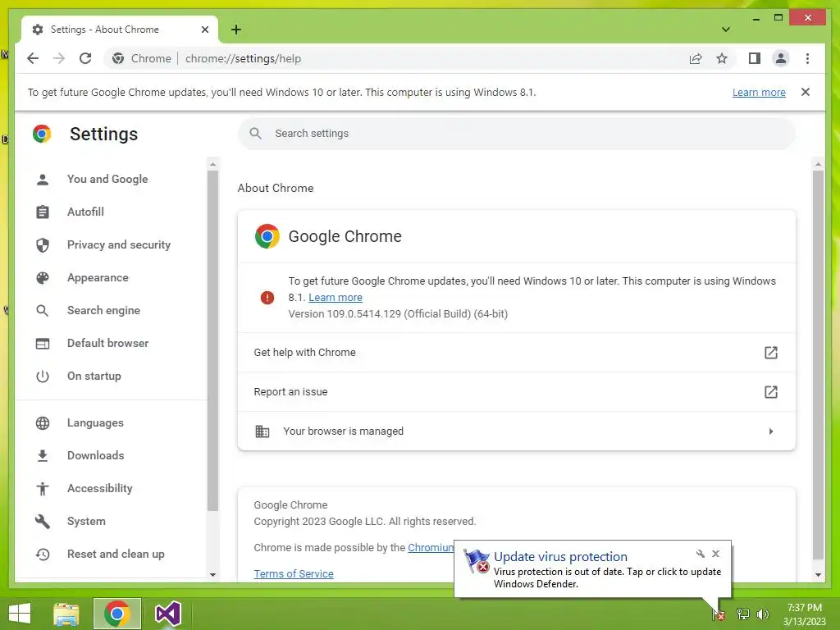840x630 pixels.
Task: Open Chrome's three-dot menu
Action: pyautogui.click(x=807, y=58)
